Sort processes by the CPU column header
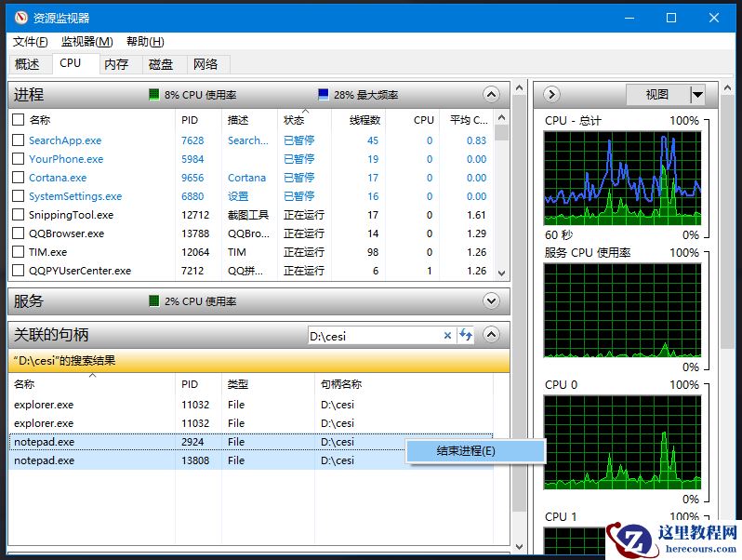742x560 pixels. 413,120
